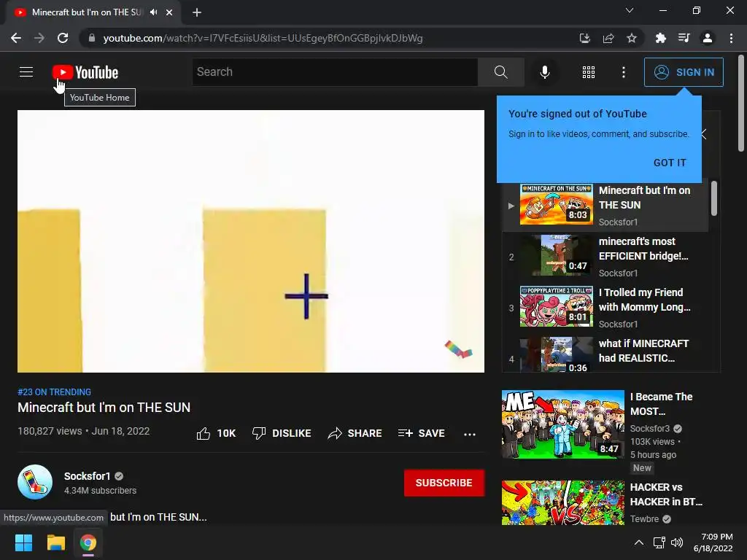Play playlist item Minecraft but I'm on THE SUN
Image resolution: width=747 pixels, height=560 pixels.
pyautogui.click(x=605, y=205)
